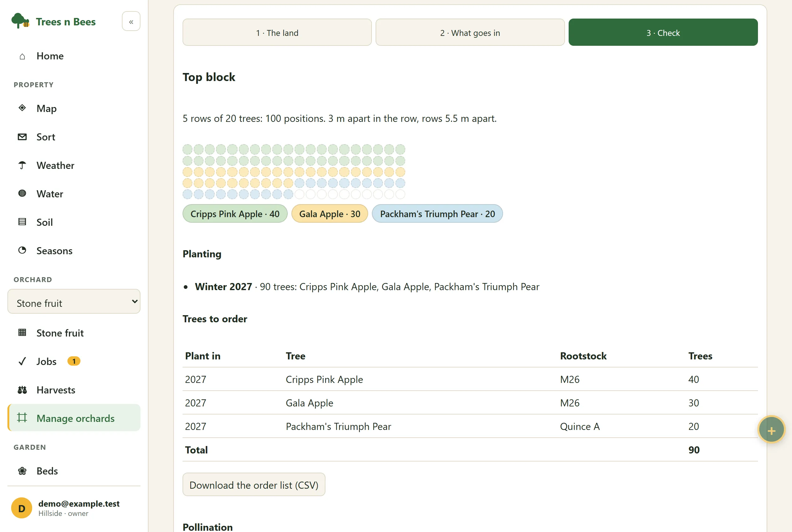
Task: Click the floating plus add button
Action: (771, 430)
